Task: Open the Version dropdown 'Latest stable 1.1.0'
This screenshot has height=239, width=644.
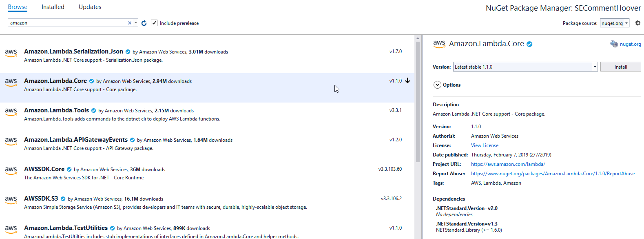Action: click(x=525, y=67)
